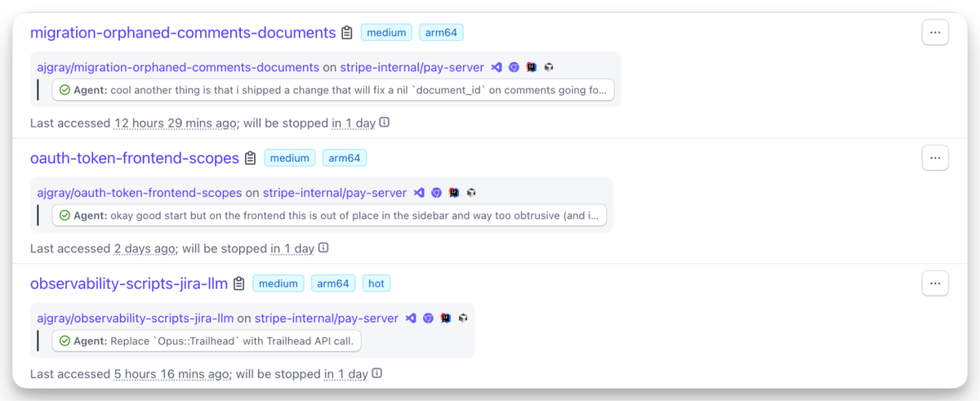Click info icon after observability-scripts-jira-llm stop time

click(377, 373)
